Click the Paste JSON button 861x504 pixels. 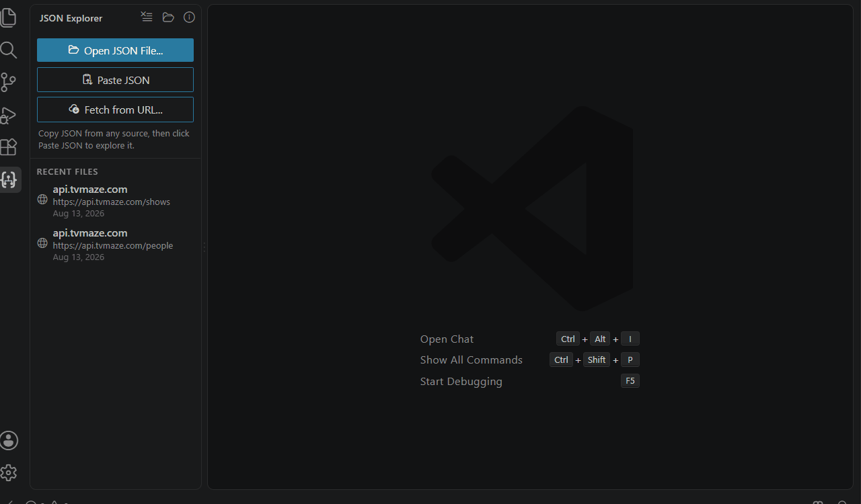click(x=115, y=80)
